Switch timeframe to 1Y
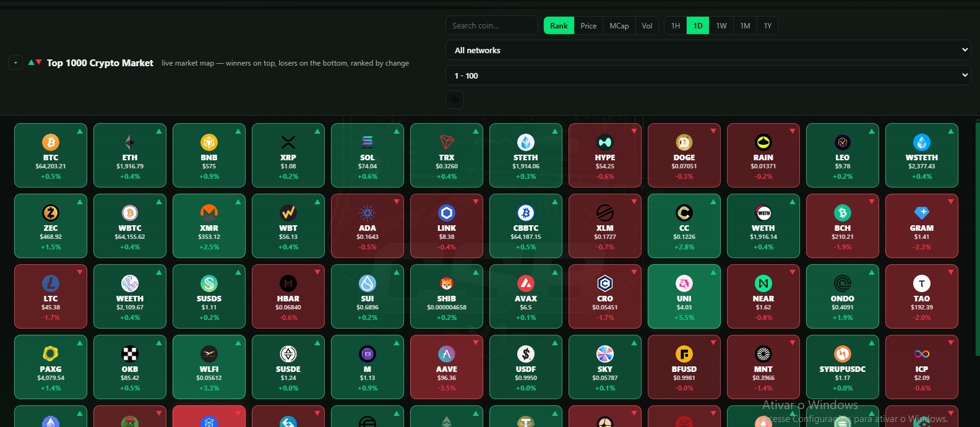Viewport: 980px width, 427px height. click(x=767, y=25)
